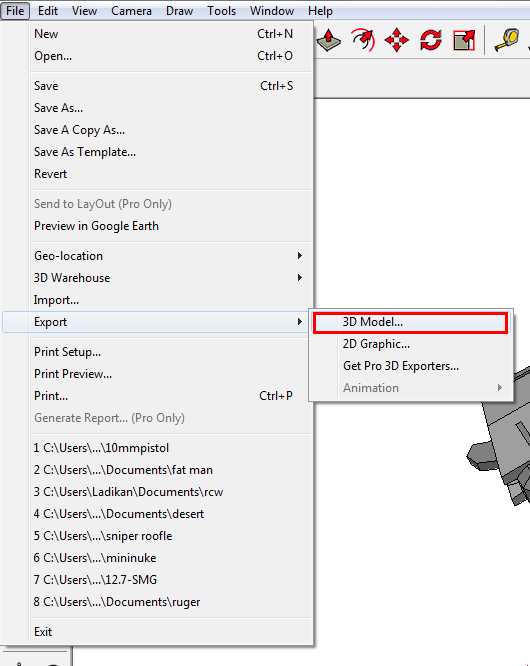Expand the Export submenu arrow

pyautogui.click(x=300, y=322)
